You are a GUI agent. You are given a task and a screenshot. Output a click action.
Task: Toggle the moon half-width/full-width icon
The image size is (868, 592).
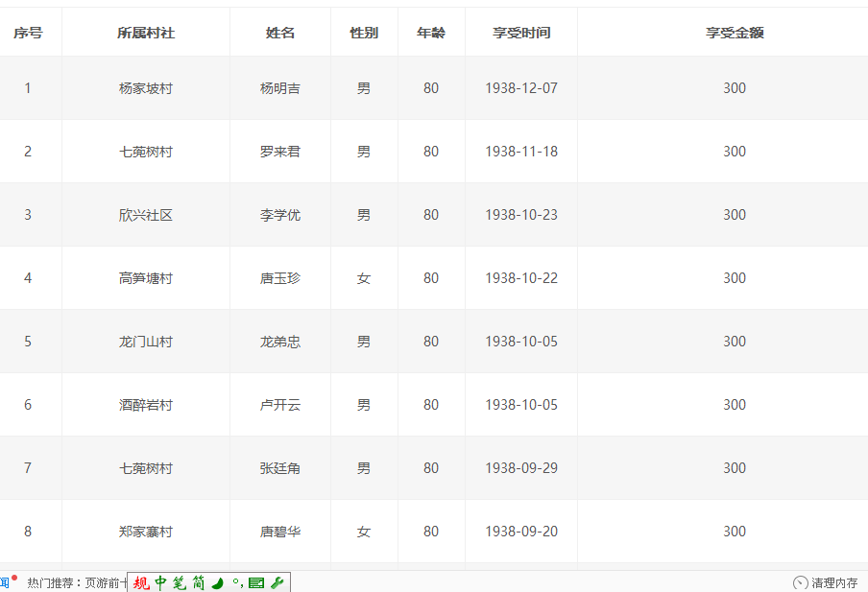pyautogui.click(x=218, y=582)
